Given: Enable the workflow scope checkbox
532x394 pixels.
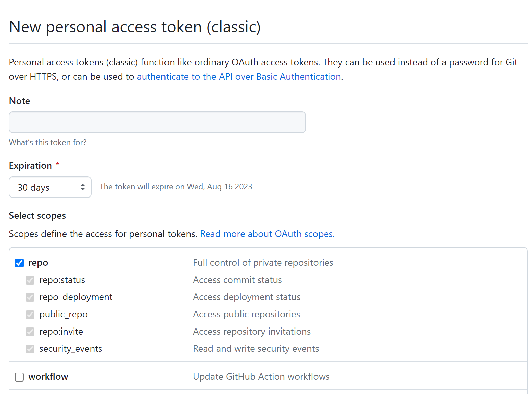Looking at the screenshot, I should (19, 377).
